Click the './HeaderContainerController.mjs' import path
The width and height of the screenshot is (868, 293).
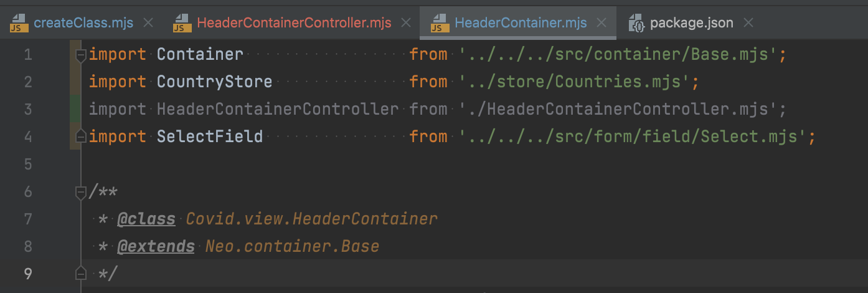(x=623, y=109)
